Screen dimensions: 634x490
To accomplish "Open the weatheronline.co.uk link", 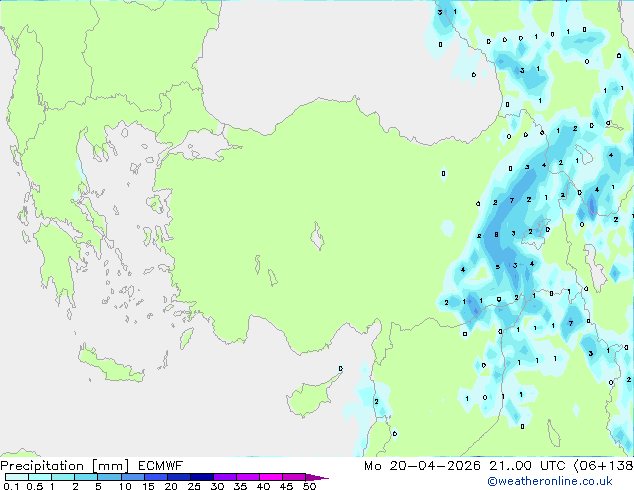I will point(550,481).
